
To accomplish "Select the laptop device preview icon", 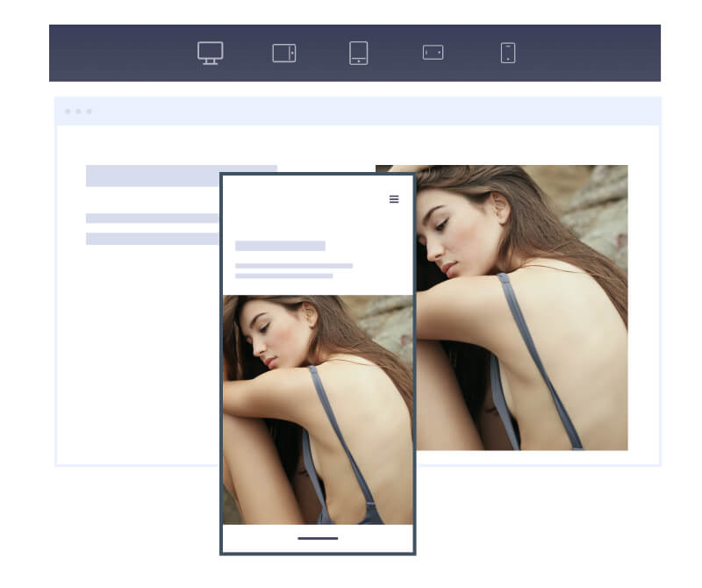I will click(283, 53).
